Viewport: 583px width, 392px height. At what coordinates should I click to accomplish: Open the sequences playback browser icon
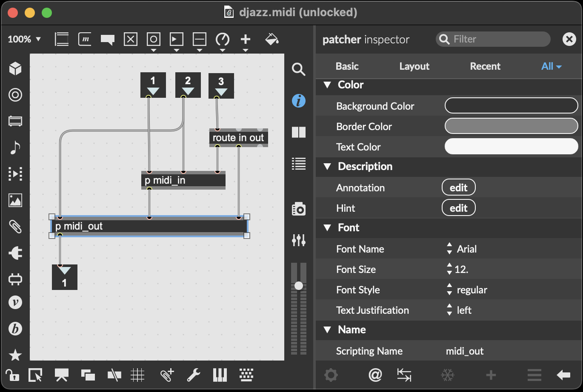15,173
